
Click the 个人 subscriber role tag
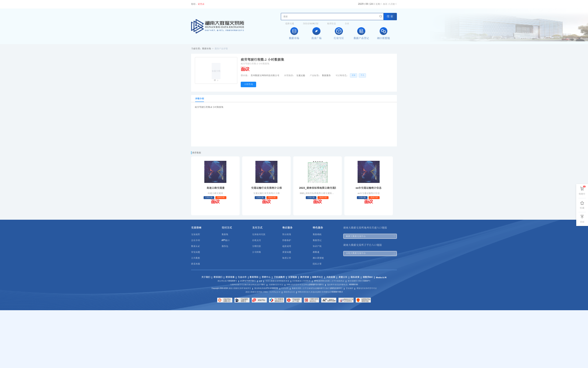(362, 75)
